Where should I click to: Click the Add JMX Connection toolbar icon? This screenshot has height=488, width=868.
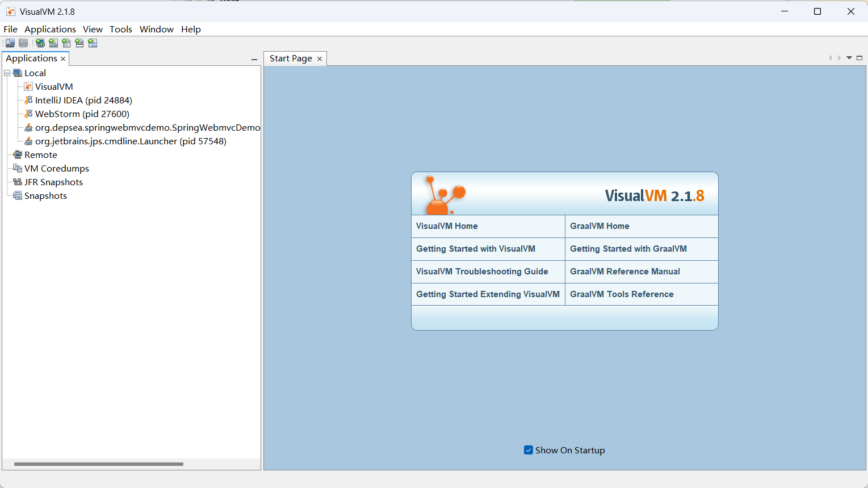[53, 43]
